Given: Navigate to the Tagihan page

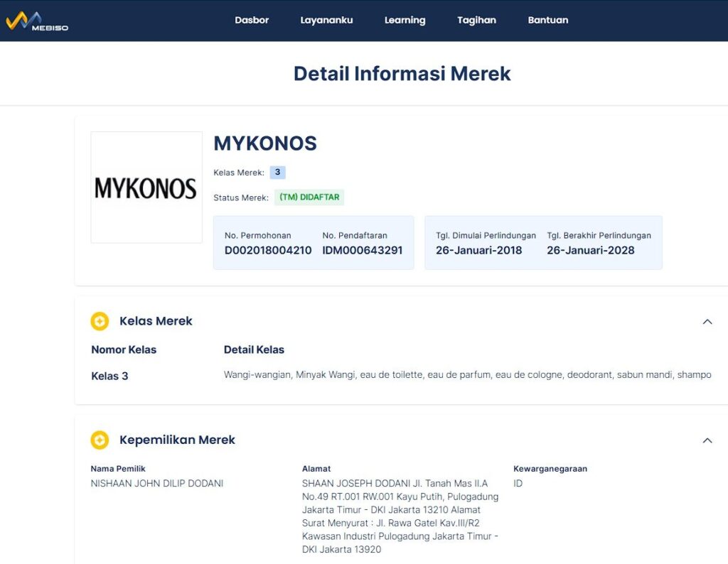Looking at the screenshot, I should coord(476,20).
